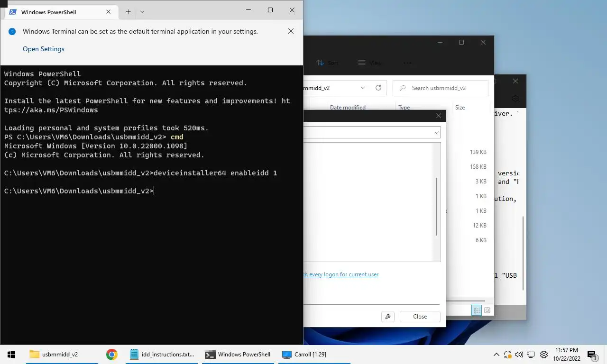Screen dimensions: 607x364
Task: Expand the terminal new-tab profile dropdown
Action: point(142,12)
